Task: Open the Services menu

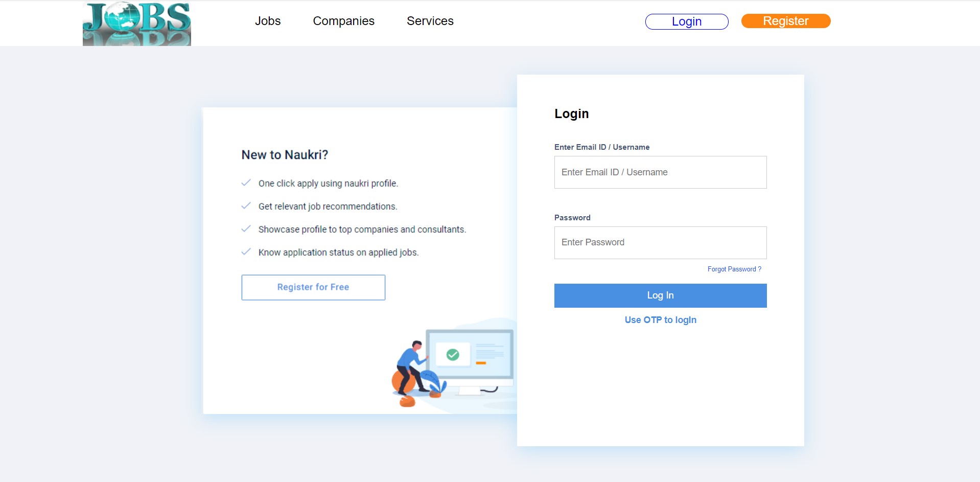Action: pyautogui.click(x=430, y=21)
